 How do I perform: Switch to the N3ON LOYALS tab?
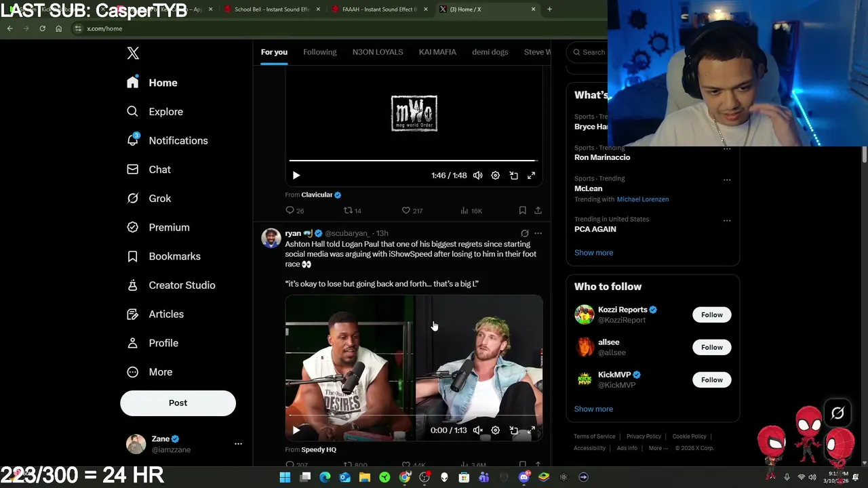(378, 52)
